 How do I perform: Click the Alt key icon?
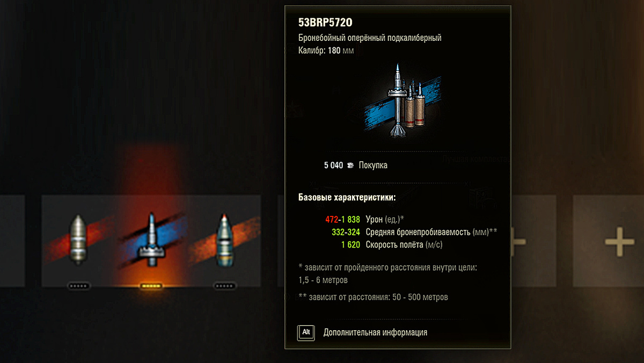click(306, 332)
